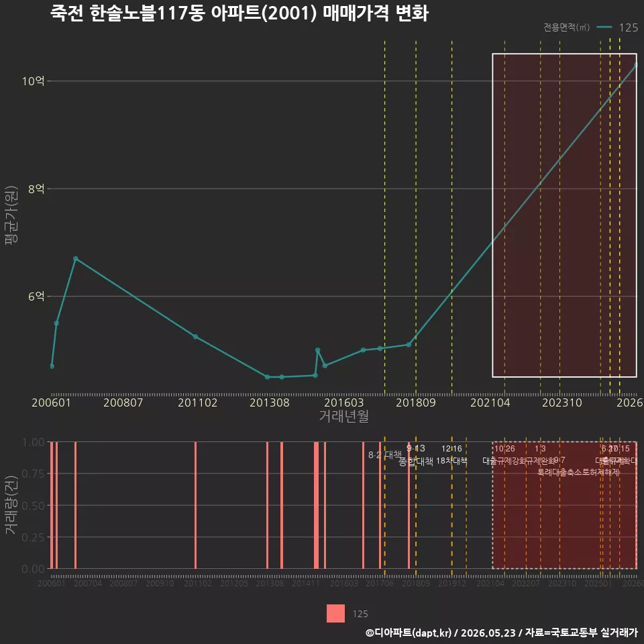The width and height of the screenshot is (644, 644).
Task: Click the 거래년월 axis title
Action: (x=343, y=416)
